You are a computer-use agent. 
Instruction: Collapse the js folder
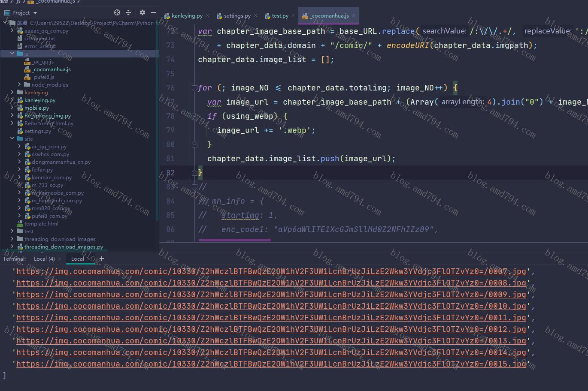12,54
